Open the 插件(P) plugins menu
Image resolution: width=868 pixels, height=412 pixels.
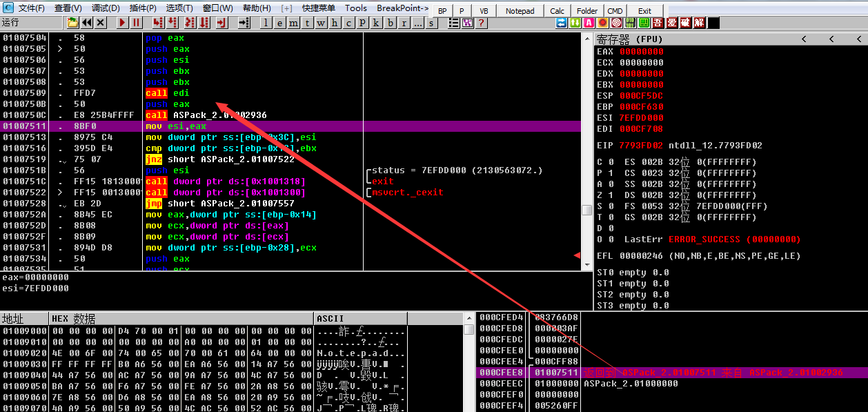(143, 8)
